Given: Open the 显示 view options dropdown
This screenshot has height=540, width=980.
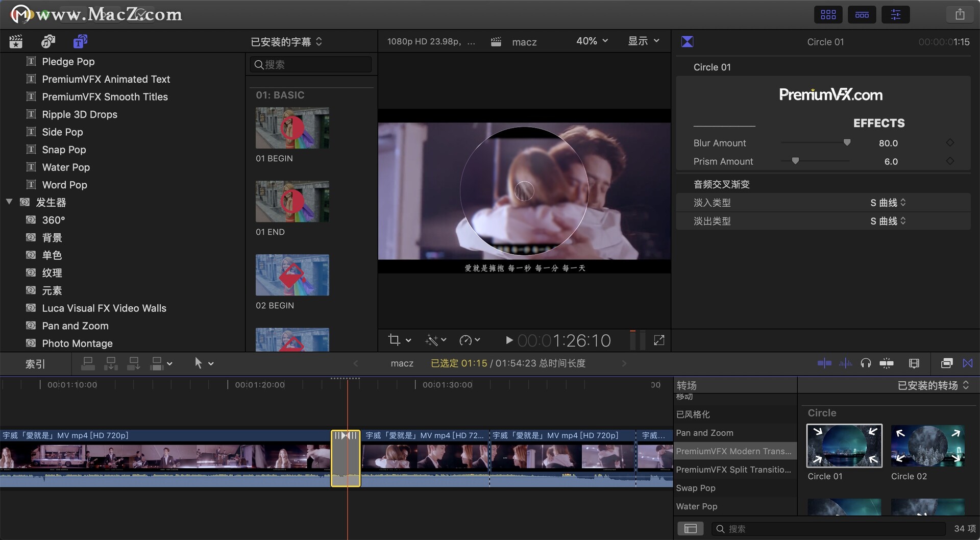Looking at the screenshot, I should coord(644,41).
